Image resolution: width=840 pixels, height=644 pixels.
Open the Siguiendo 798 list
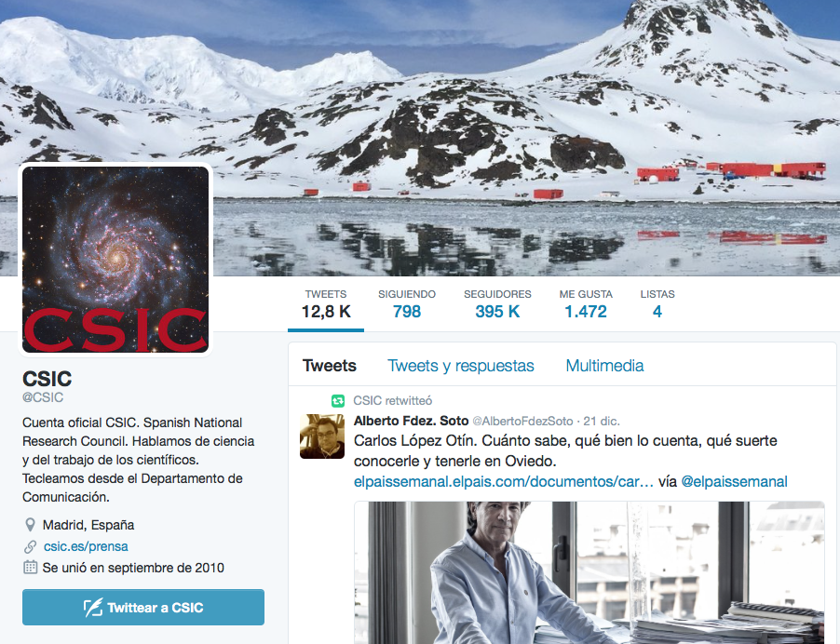coord(407,304)
